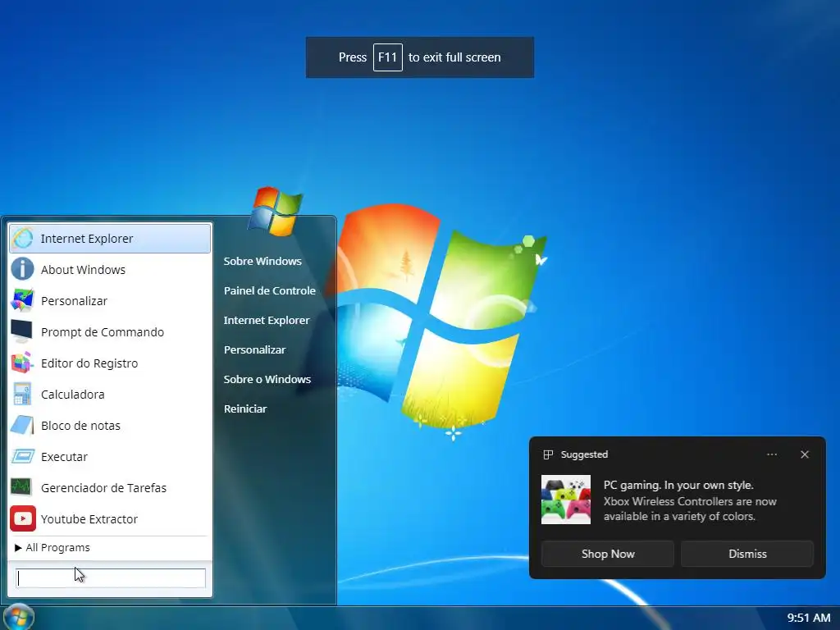
Task: Open the Bloco de notas label
Action: (x=81, y=426)
